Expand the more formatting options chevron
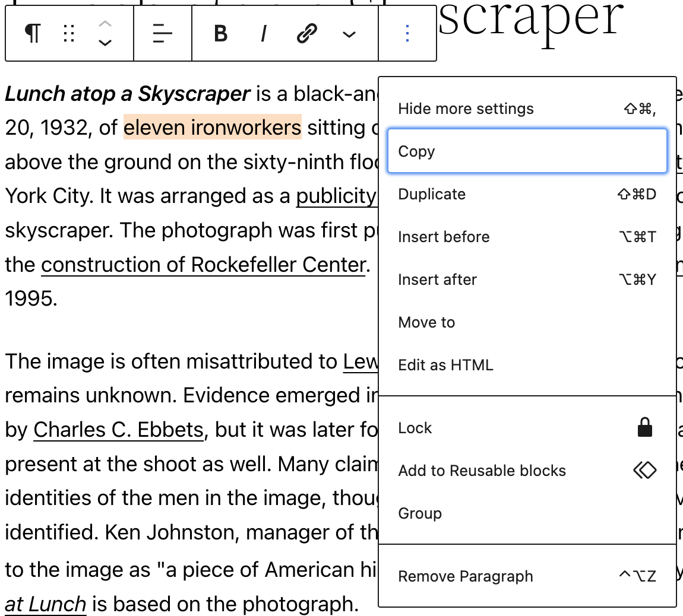Screen dimensions: 683x616 click(x=349, y=34)
